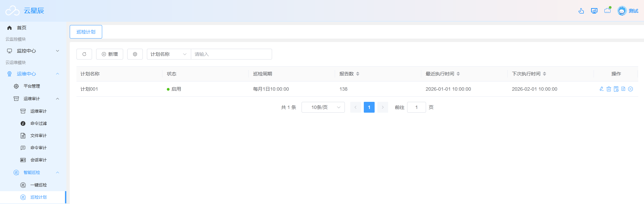Select page 1 in pagination
Image resolution: width=644 pixels, height=204 pixels.
369,107
